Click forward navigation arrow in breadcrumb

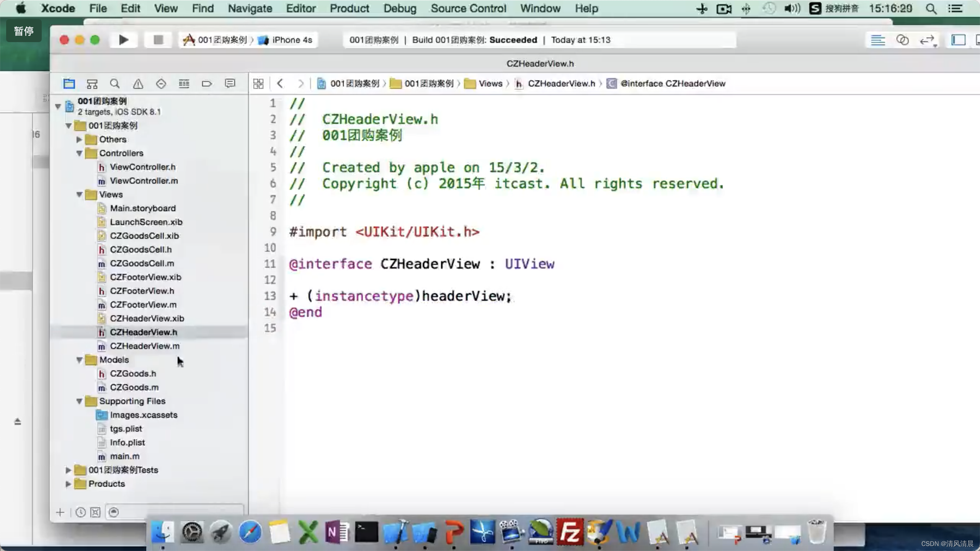coord(301,83)
